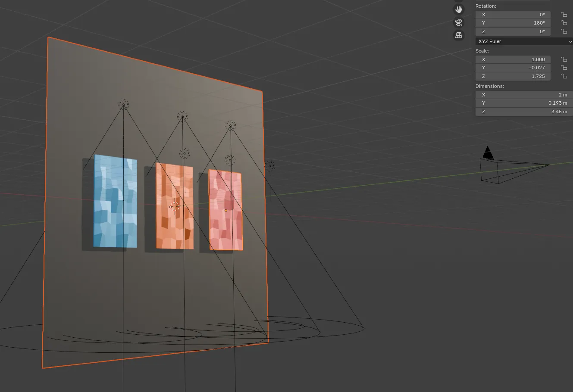Select the pink painting in the viewport
573x392 pixels.
click(225, 210)
